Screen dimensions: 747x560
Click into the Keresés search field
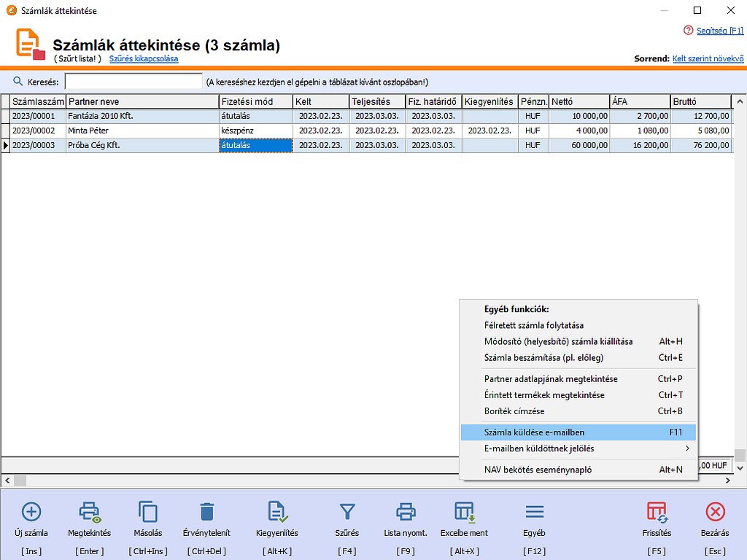click(133, 82)
